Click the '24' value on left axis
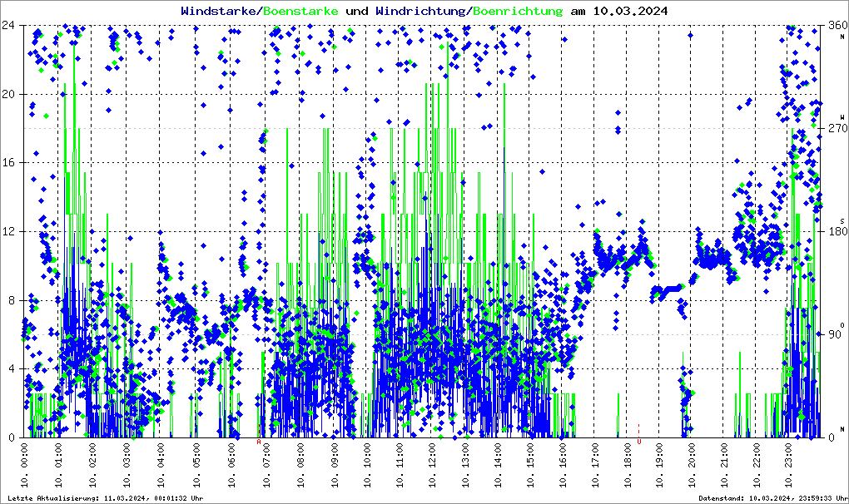Image resolution: width=849 pixels, height=504 pixels. (10, 25)
